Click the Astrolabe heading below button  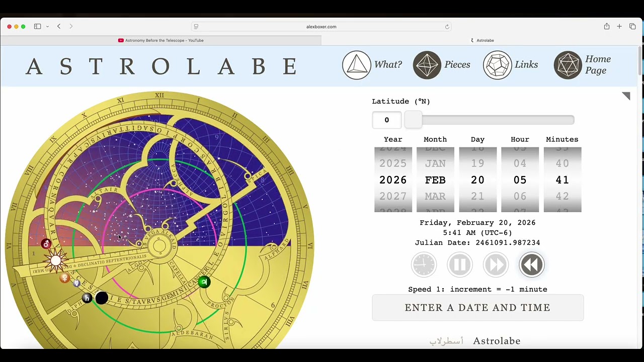[497, 341]
